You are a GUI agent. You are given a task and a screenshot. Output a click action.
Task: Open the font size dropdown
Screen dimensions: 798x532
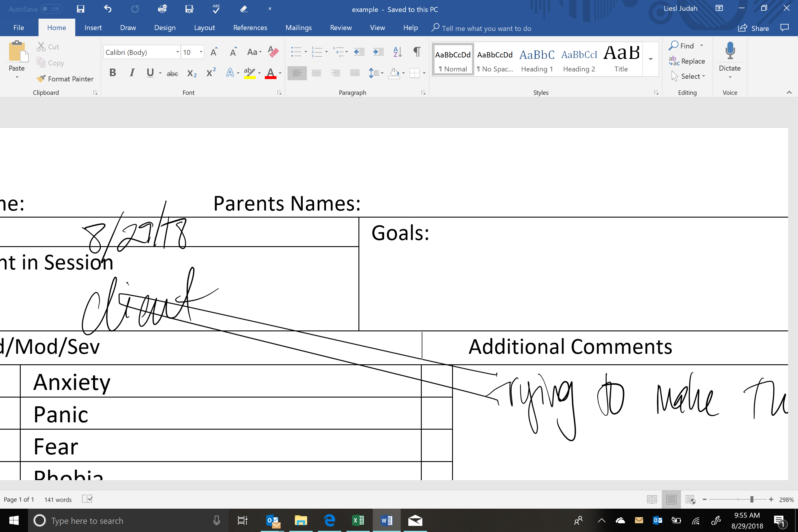tap(201, 52)
